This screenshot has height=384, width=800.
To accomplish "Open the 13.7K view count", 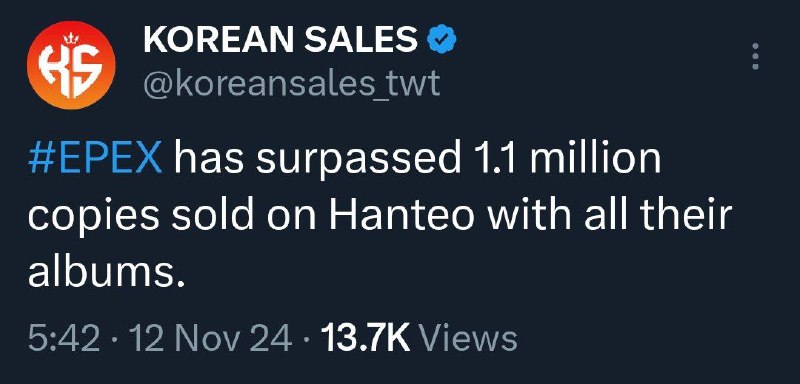I will [366, 340].
